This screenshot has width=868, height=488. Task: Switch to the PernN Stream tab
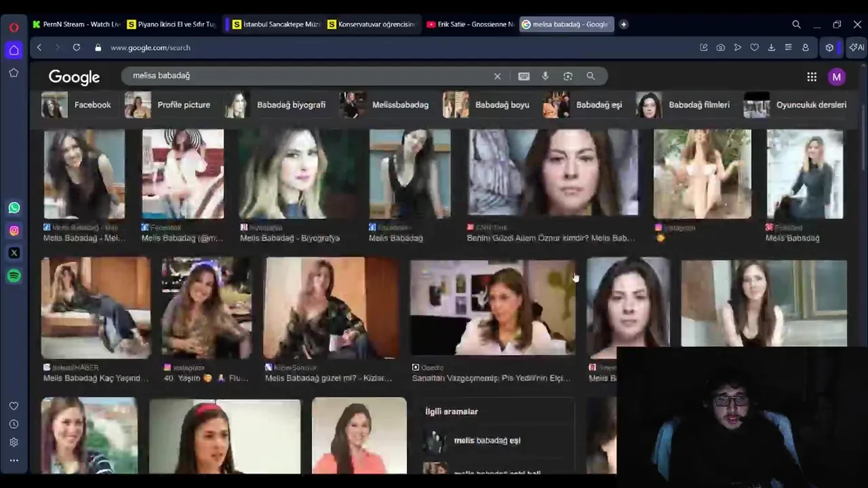point(75,24)
